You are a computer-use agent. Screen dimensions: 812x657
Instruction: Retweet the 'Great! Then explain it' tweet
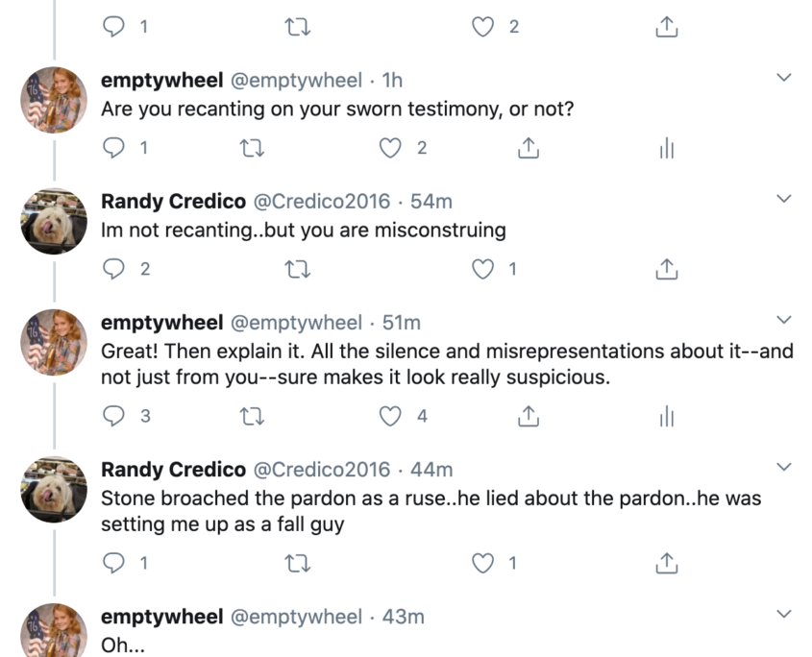coord(252,416)
